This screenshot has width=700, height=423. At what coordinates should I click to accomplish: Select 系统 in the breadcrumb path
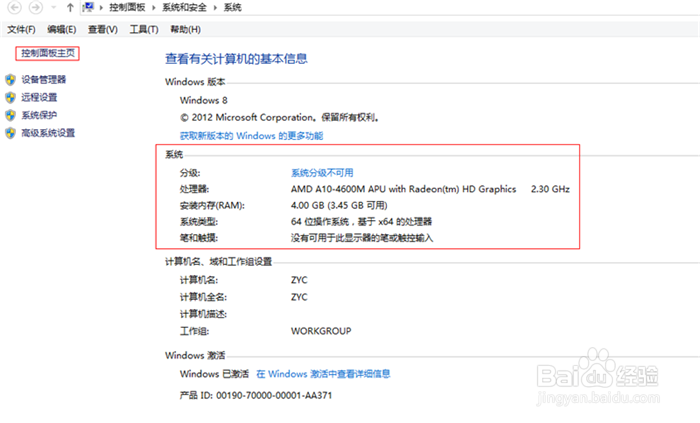pyautogui.click(x=232, y=8)
